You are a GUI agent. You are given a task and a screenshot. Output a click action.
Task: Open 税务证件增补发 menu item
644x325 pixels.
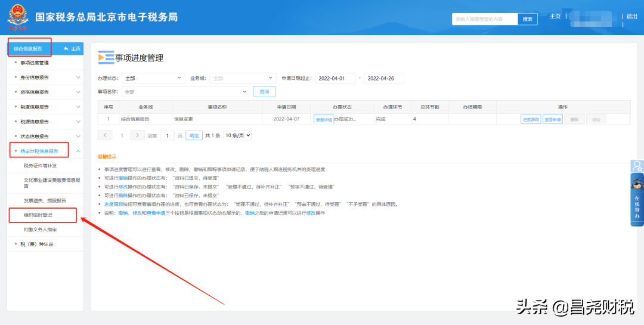[41, 166]
